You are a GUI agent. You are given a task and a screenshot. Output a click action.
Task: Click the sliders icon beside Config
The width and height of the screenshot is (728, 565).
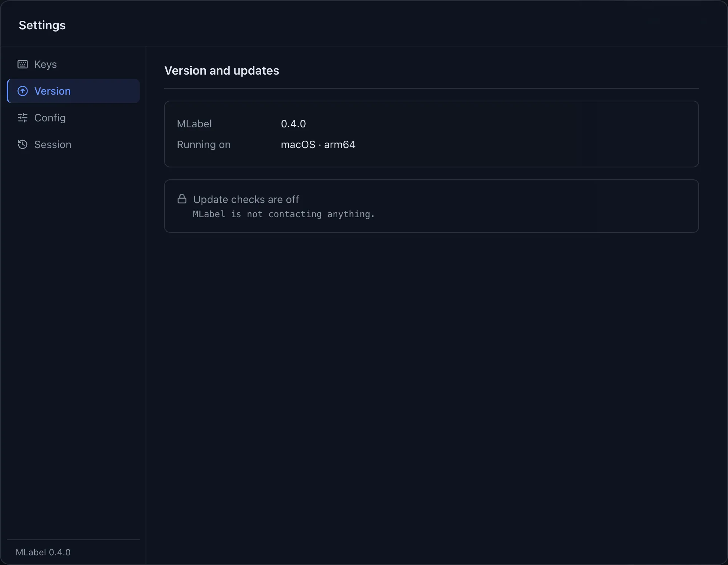click(x=23, y=118)
